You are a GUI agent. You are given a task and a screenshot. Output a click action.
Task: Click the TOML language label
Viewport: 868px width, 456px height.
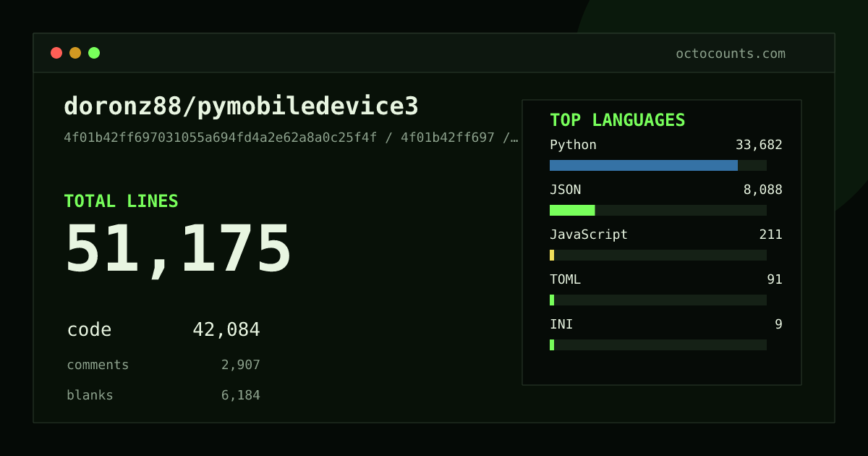tap(565, 279)
